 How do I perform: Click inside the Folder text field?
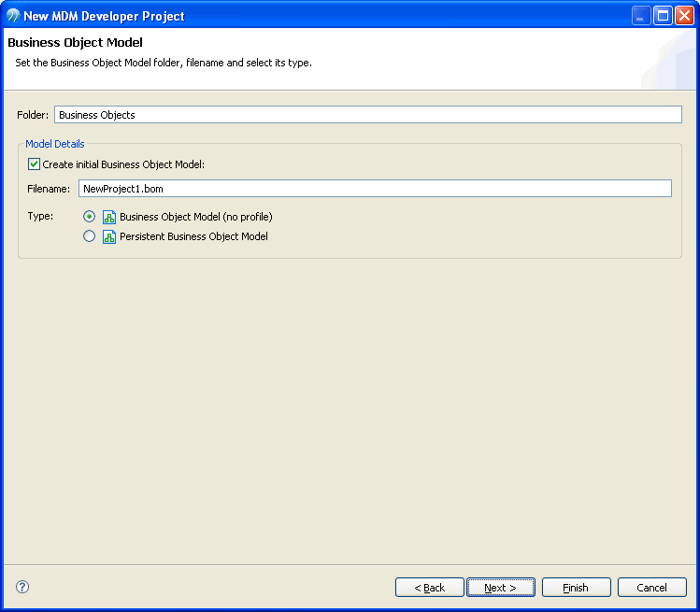click(x=368, y=115)
